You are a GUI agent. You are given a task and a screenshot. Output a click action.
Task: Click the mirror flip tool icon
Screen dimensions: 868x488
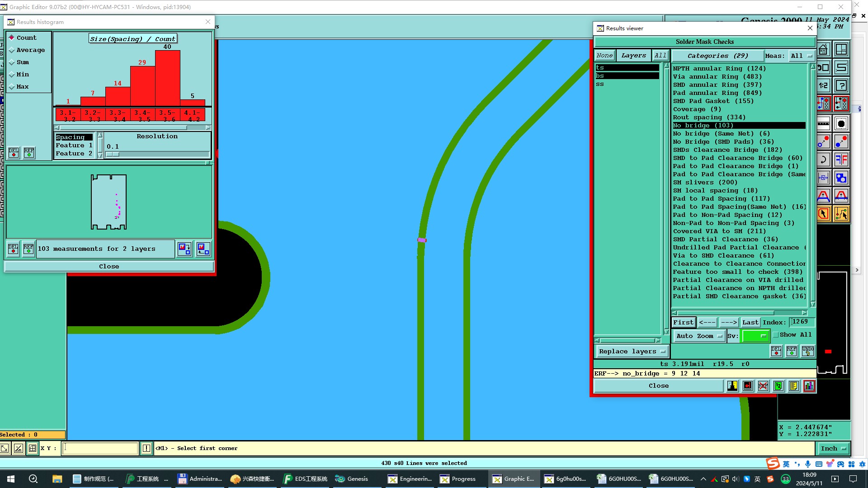pyautogui.click(x=841, y=160)
